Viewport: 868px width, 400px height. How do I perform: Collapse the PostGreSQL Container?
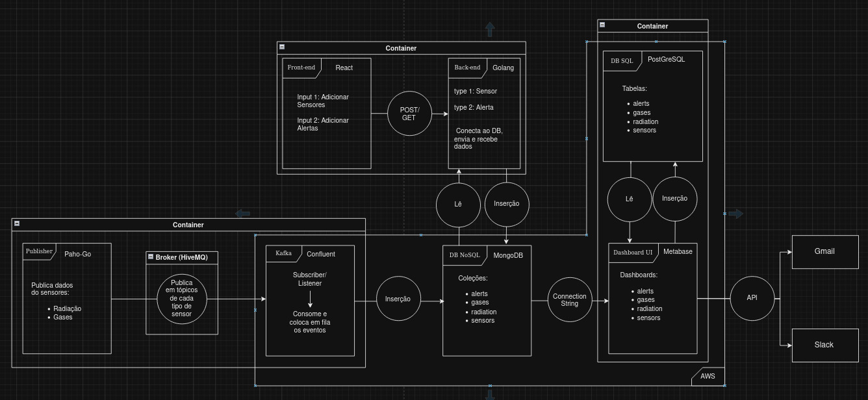[x=602, y=25]
